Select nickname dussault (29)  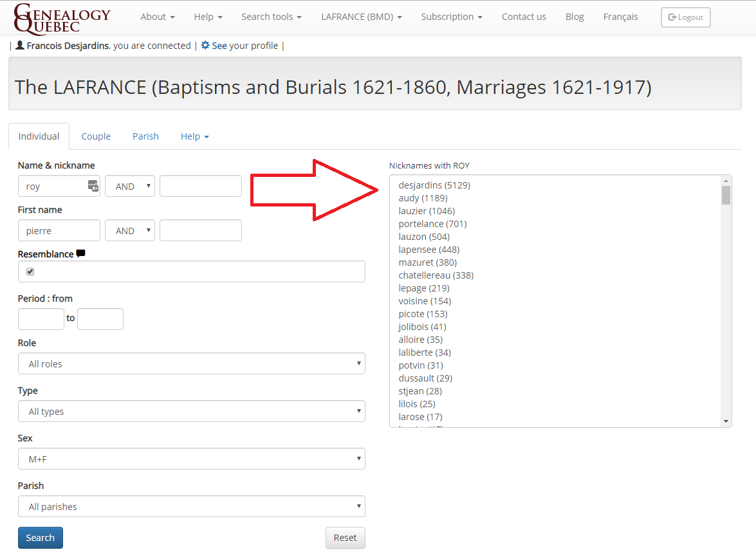pos(425,378)
